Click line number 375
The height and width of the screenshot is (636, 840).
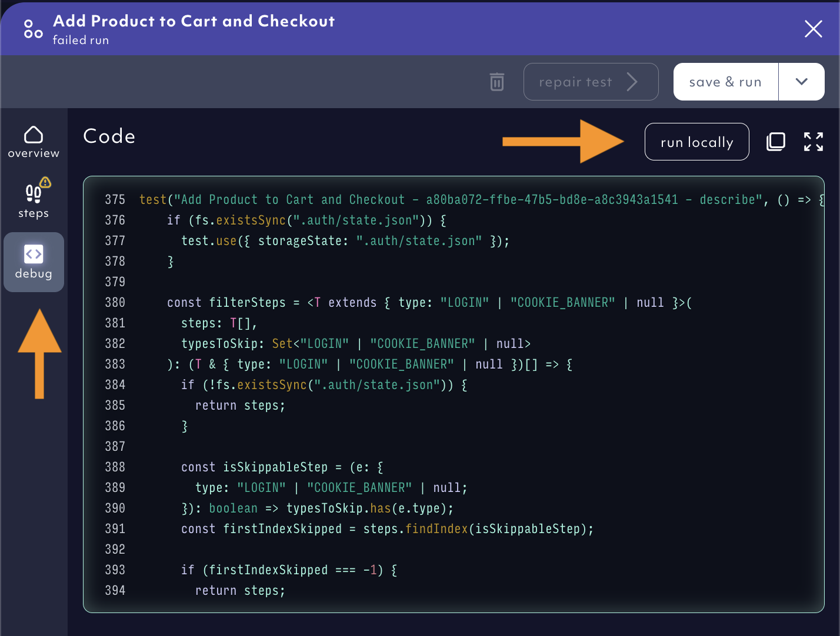click(x=115, y=200)
